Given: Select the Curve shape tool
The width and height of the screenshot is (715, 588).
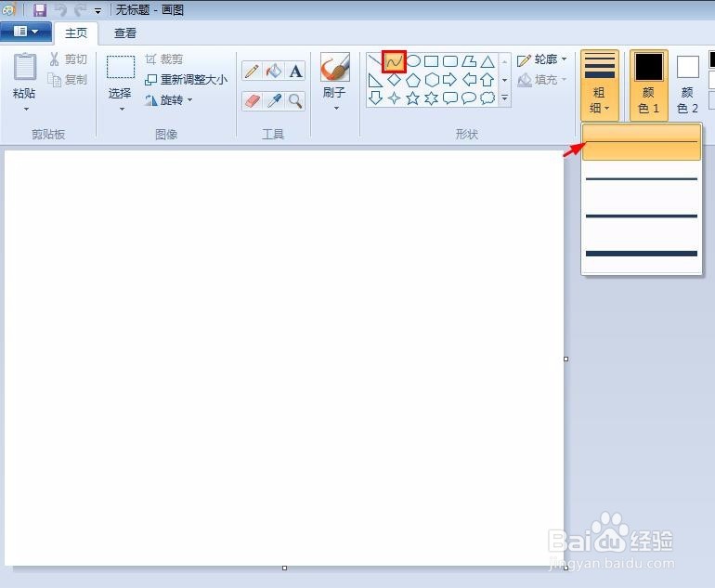Looking at the screenshot, I should [394, 61].
